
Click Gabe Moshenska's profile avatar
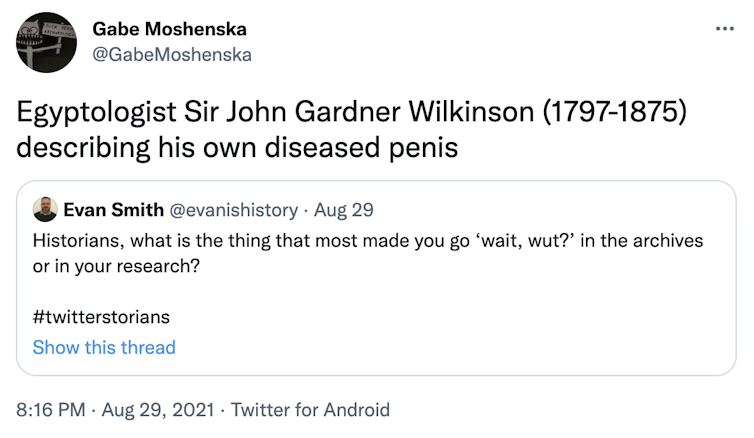pos(46,41)
